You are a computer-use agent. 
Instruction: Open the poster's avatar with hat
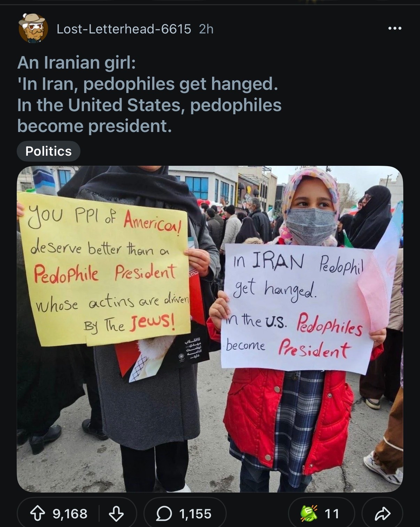[x=33, y=29]
